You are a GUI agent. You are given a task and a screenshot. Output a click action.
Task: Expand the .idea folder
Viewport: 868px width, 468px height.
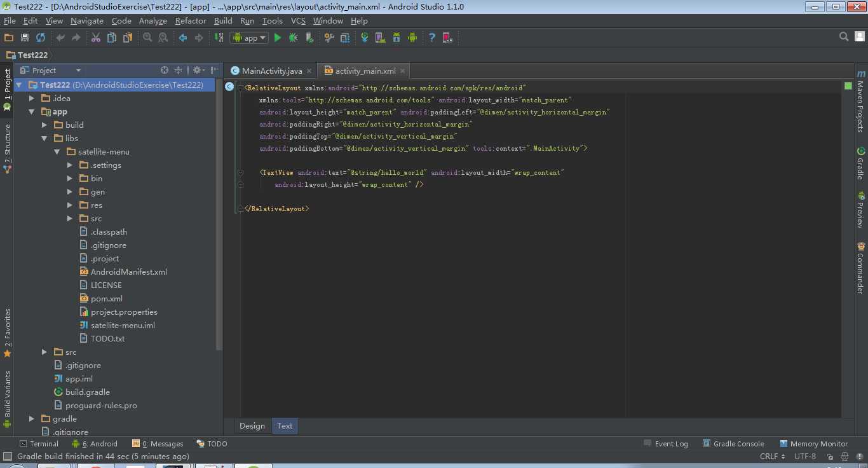[x=32, y=98]
